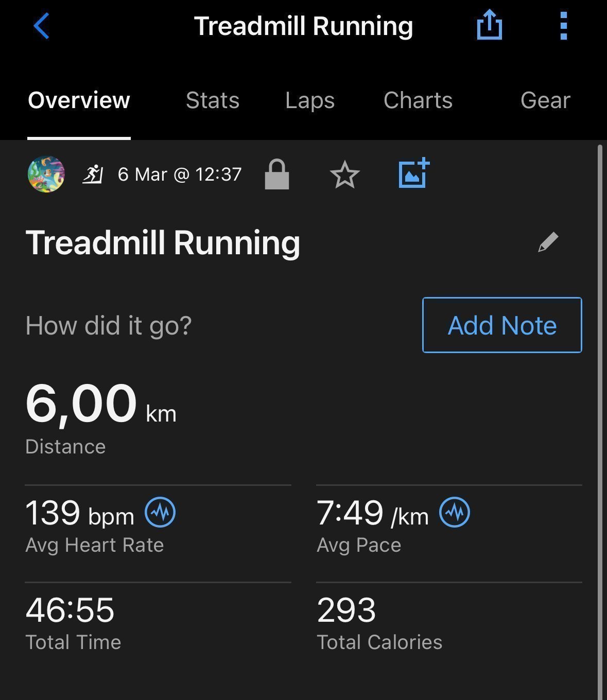Mark activity as favorite with star
The width and height of the screenshot is (607, 700).
(x=344, y=175)
